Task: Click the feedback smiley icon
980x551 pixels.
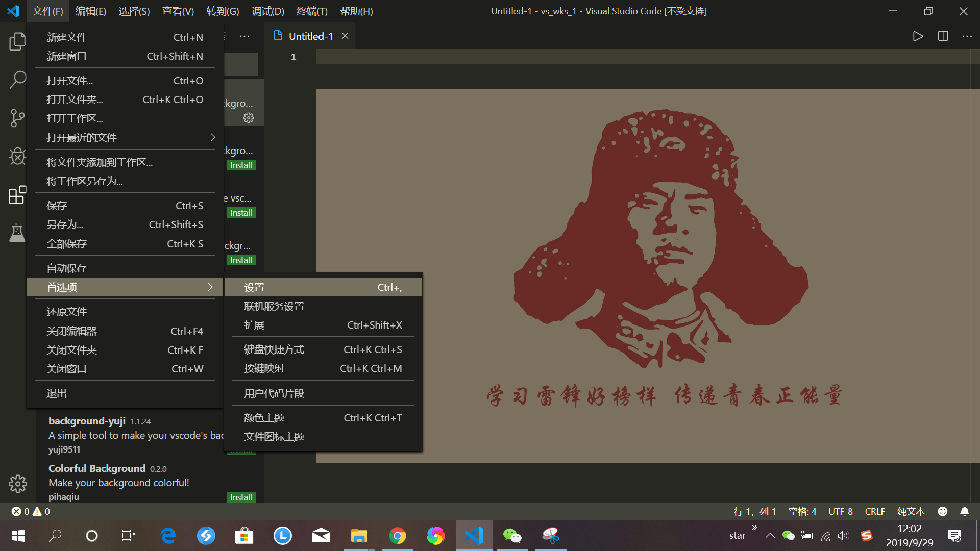Action: [942, 511]
